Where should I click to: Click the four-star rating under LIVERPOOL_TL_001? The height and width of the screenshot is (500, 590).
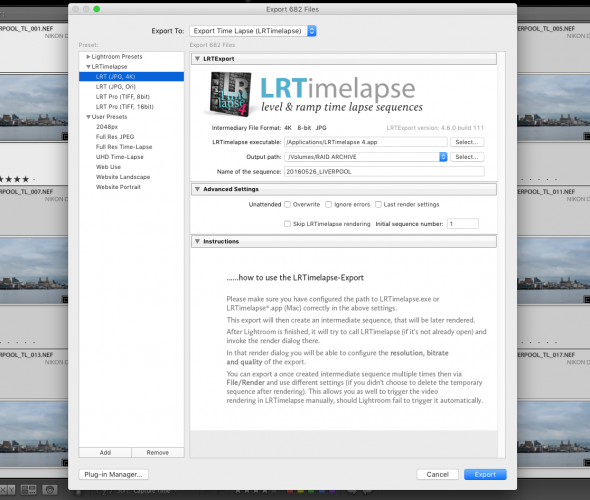(x=14, y=179)
